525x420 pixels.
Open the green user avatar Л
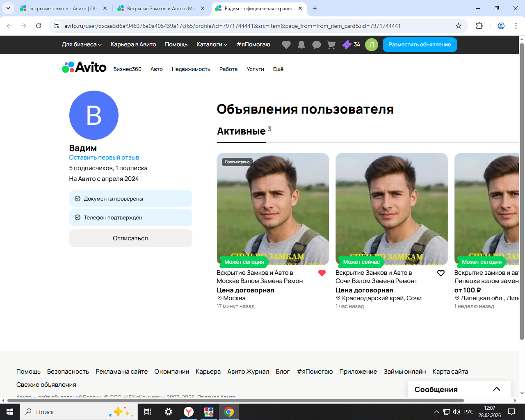372,45
